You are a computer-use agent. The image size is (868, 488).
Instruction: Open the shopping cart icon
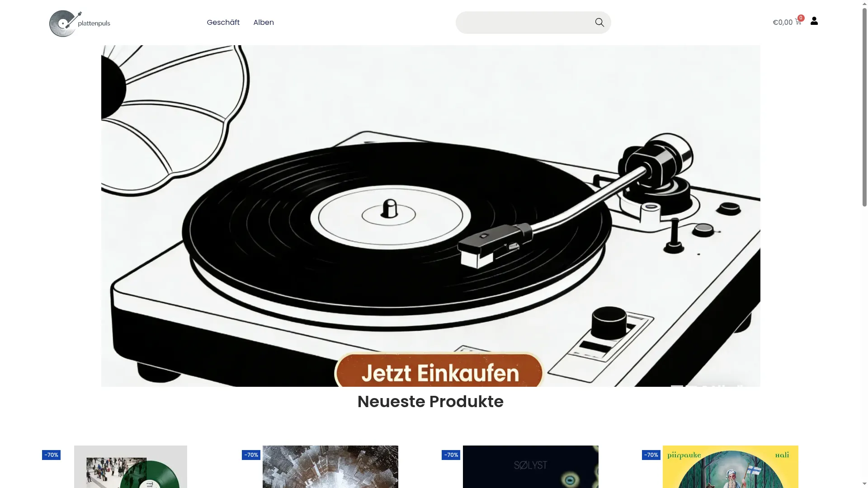pos(798,22)
